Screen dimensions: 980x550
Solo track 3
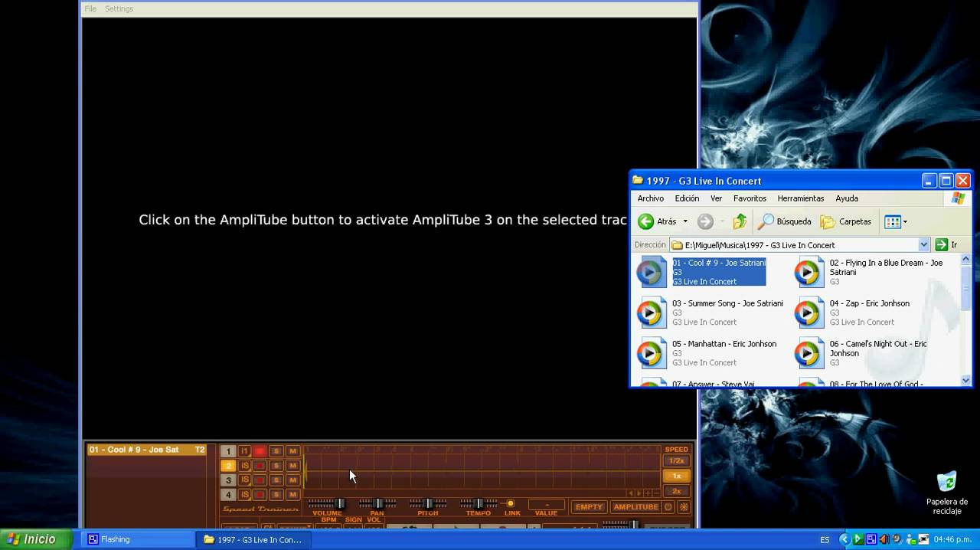point(276,480)
